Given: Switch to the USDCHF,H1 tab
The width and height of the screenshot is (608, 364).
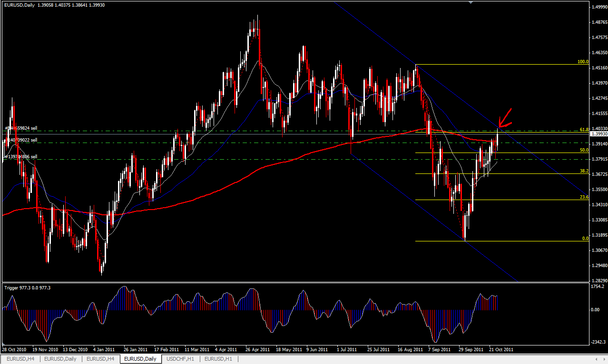Looking at the screenshot, I should click(x=180, y=359).
